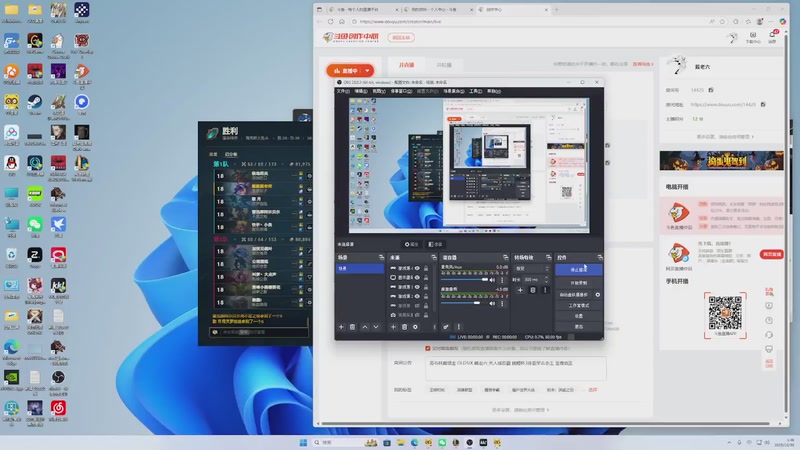This screenshot has height=450, width=800.
Task: Click the room announcement text field
Action: 516,368
